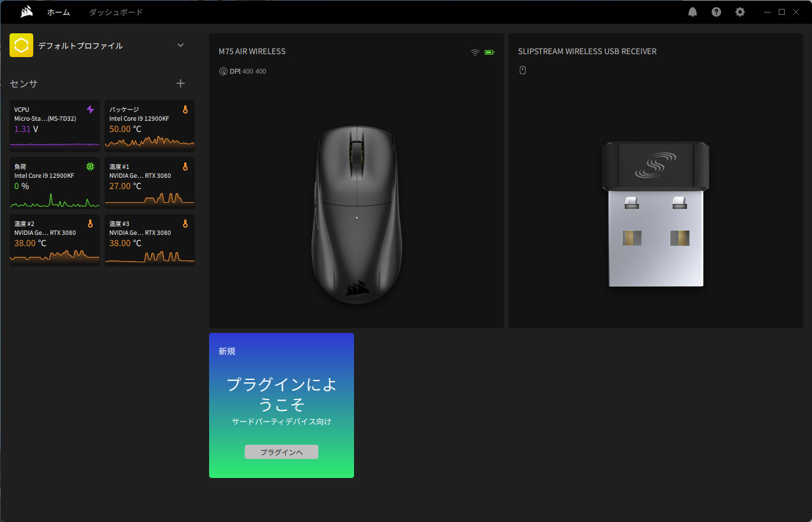
Task: Open the M75 AIR WIRELESS mouse image
Action: click(356, 215)
